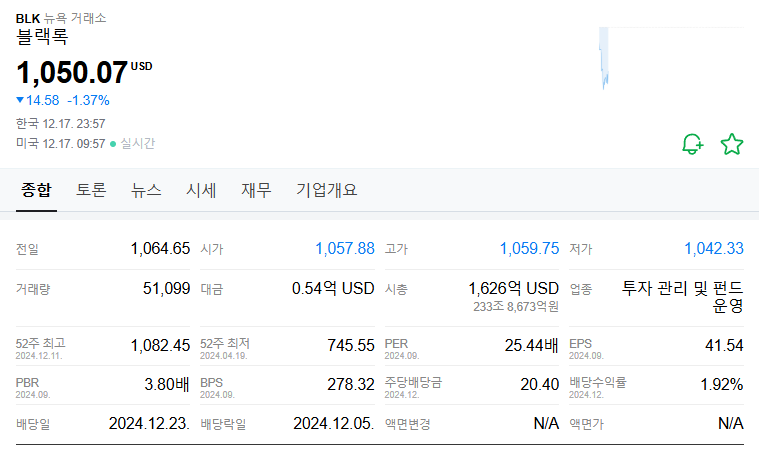Click the current price 1,050.07

tap(72, 73)
